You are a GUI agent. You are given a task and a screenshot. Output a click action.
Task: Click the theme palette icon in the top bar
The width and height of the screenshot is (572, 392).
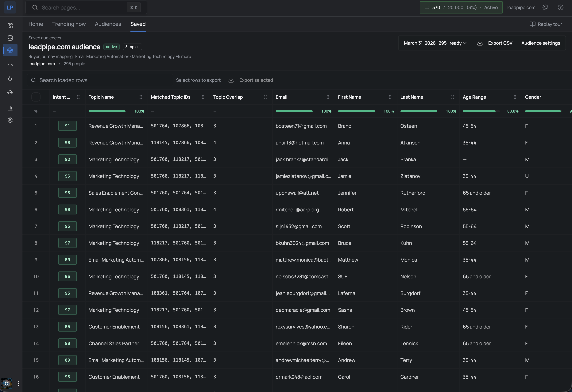[x=545, y=7]
